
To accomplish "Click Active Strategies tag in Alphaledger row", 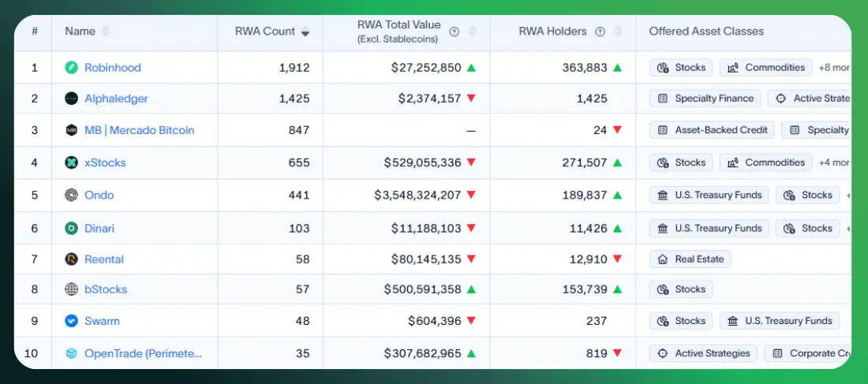I will tap(810, 99).
